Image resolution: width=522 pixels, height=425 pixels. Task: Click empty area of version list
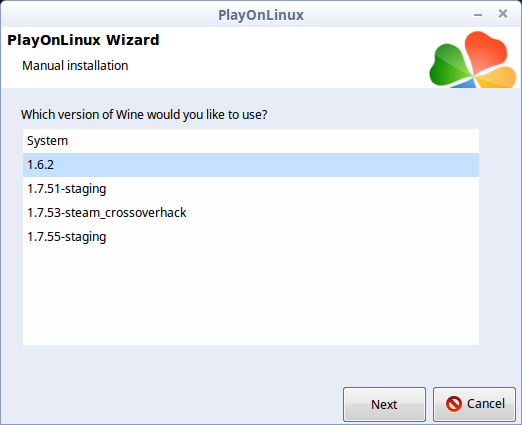click(251, 297)
